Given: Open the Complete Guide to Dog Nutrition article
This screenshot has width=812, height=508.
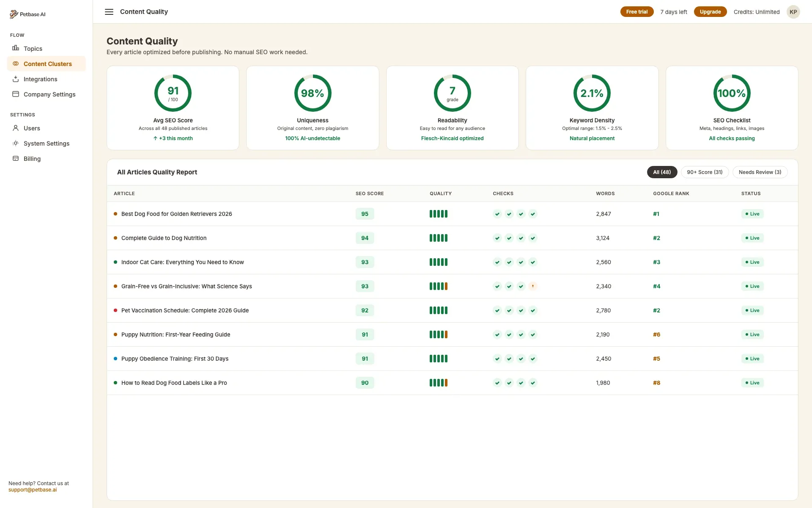Looking at the screenshot, I should point(164,238).
